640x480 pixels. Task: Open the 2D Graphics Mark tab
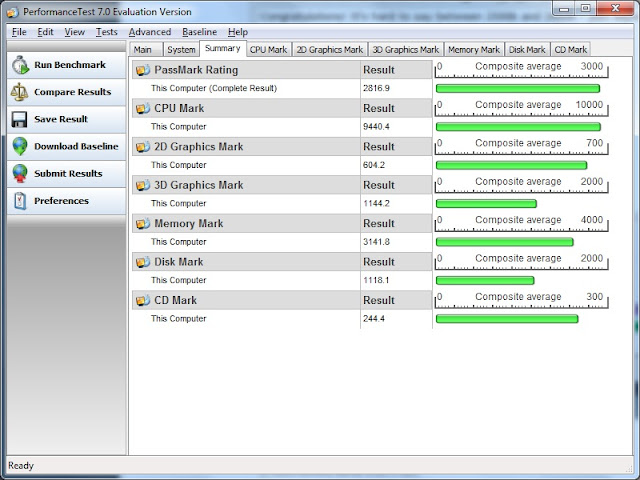330,50
